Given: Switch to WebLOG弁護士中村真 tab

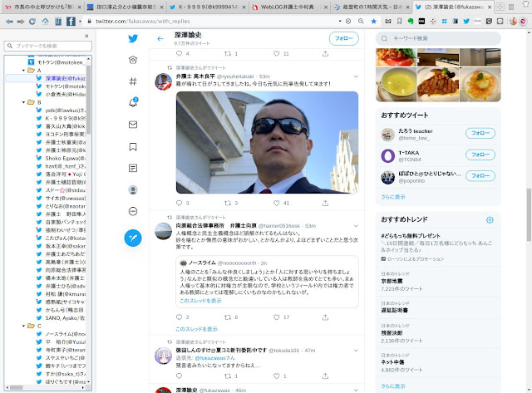Looking at the screenshot, I should click(290, 7).
